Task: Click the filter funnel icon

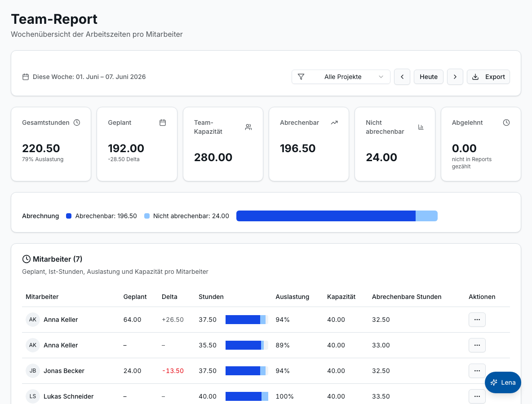Action: (301, 77)
